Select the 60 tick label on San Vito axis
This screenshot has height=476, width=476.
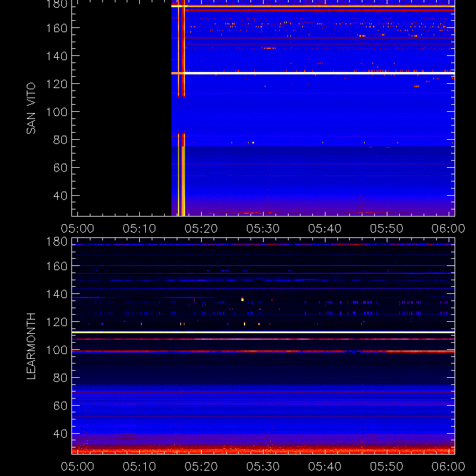[x=60, y=168]
